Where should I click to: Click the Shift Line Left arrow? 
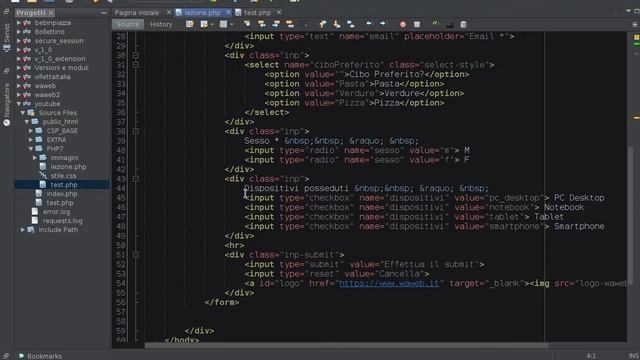pyautogui.click(x=369, y=24)
